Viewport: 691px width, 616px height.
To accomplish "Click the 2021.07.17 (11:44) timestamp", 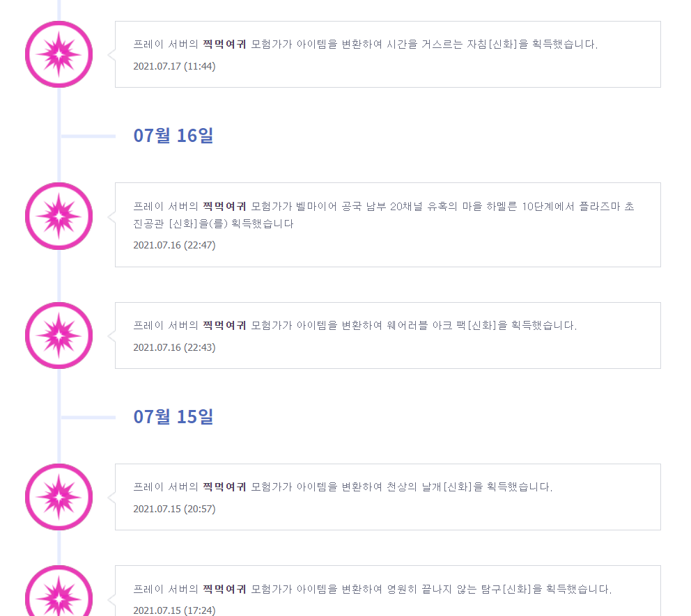I will click(175, 67).
